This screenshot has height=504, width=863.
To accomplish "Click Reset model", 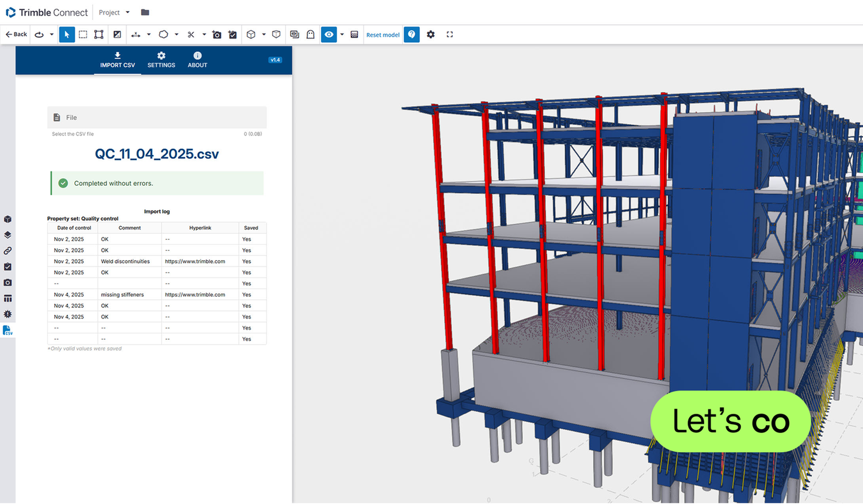I will click(383, 35).
